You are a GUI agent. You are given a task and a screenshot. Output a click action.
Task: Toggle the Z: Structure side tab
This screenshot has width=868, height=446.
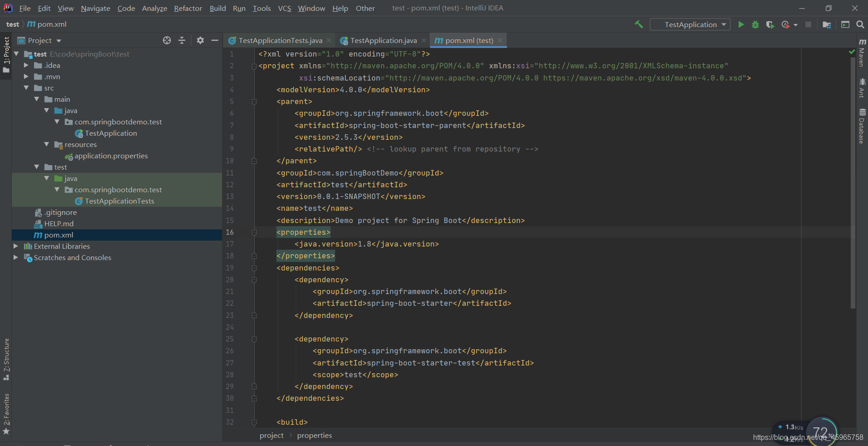(x=6, y=359)
